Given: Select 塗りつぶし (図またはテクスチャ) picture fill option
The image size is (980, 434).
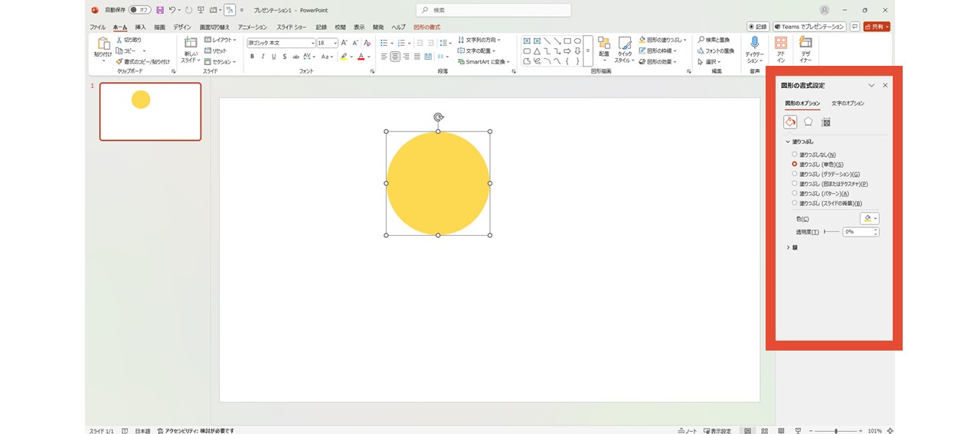Looking at the screenshot, I should 829,184.
